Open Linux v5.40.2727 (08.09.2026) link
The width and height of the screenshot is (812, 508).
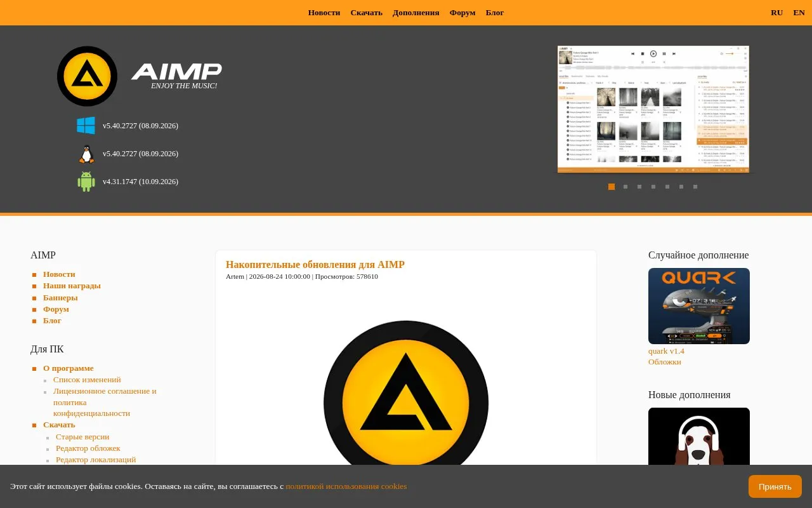(x=140, y=154)
